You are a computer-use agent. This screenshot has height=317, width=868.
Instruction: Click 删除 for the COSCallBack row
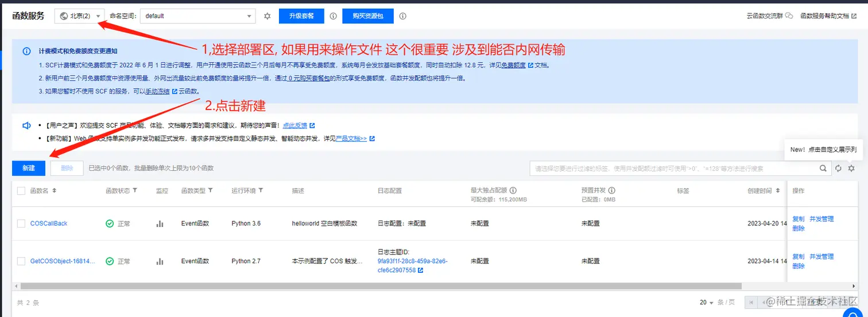799,228
